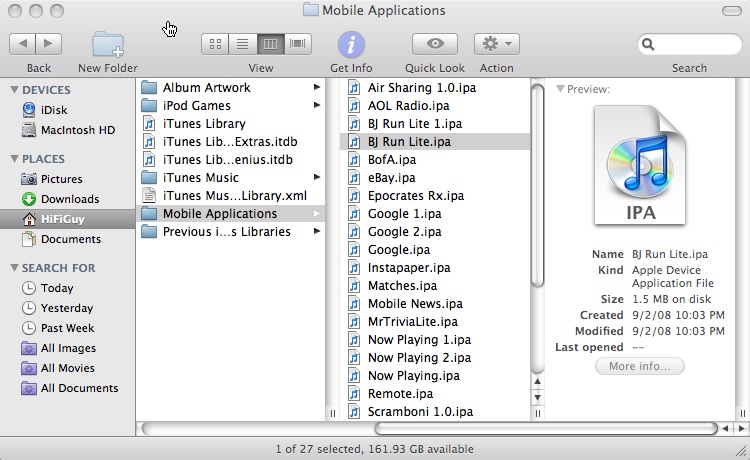750x460 pixels.
Task: Click the horizontal scrollbar thumb
Action: point(546,428)
